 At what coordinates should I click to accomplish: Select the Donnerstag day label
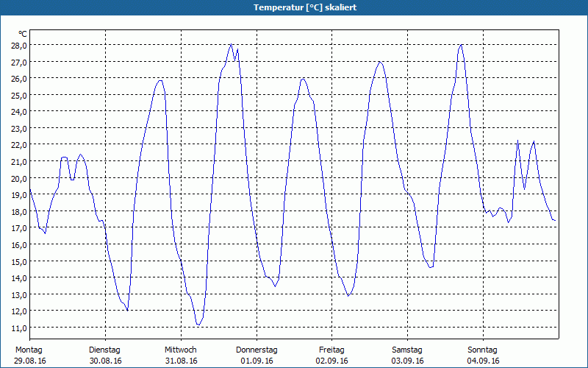pyautogui.click(x=257, y=350)
